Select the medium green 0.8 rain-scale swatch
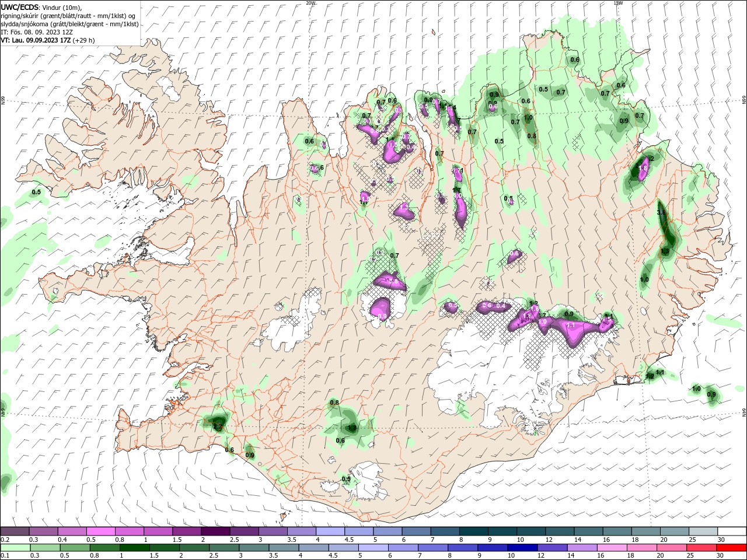Viewport: 747px width, 560px height. tap(105, 548)
